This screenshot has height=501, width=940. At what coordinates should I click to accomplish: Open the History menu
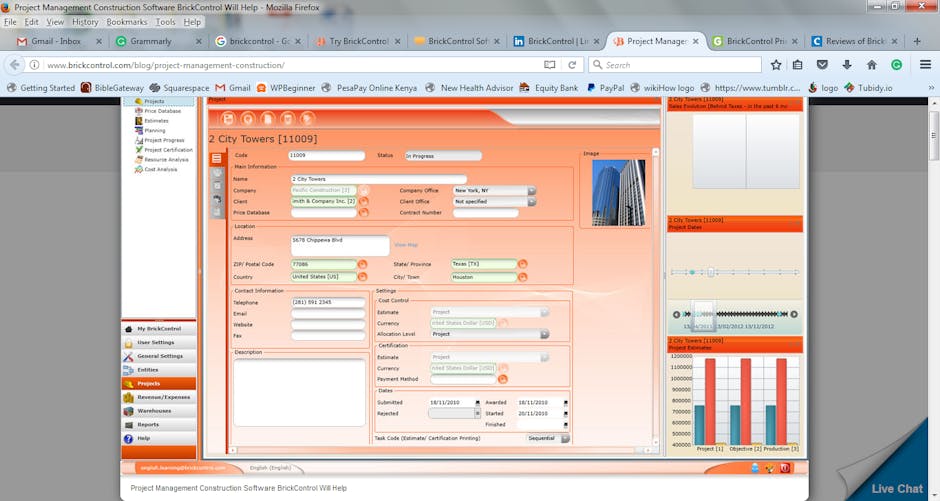pos(85,22)
